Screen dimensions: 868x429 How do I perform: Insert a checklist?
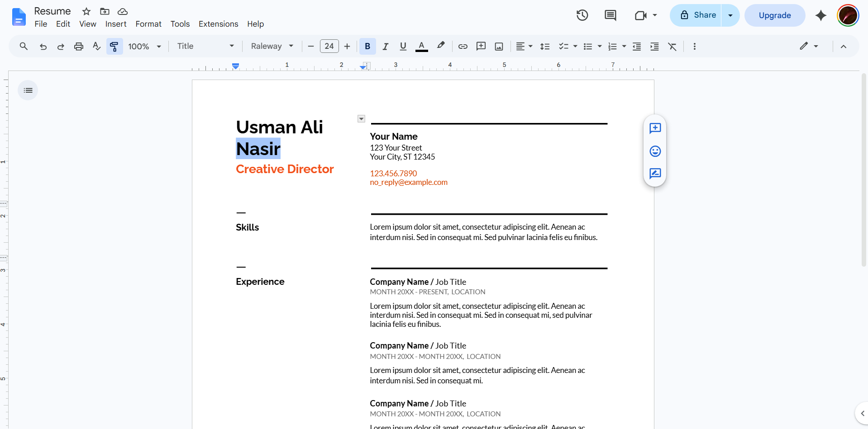[563, 46]
